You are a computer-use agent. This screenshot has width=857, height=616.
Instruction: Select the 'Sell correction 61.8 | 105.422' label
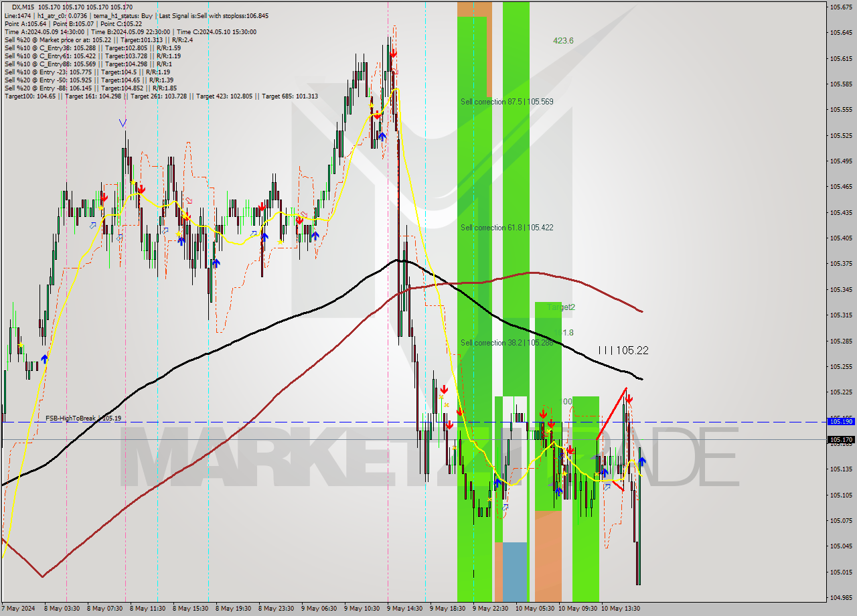pos(507,228)
